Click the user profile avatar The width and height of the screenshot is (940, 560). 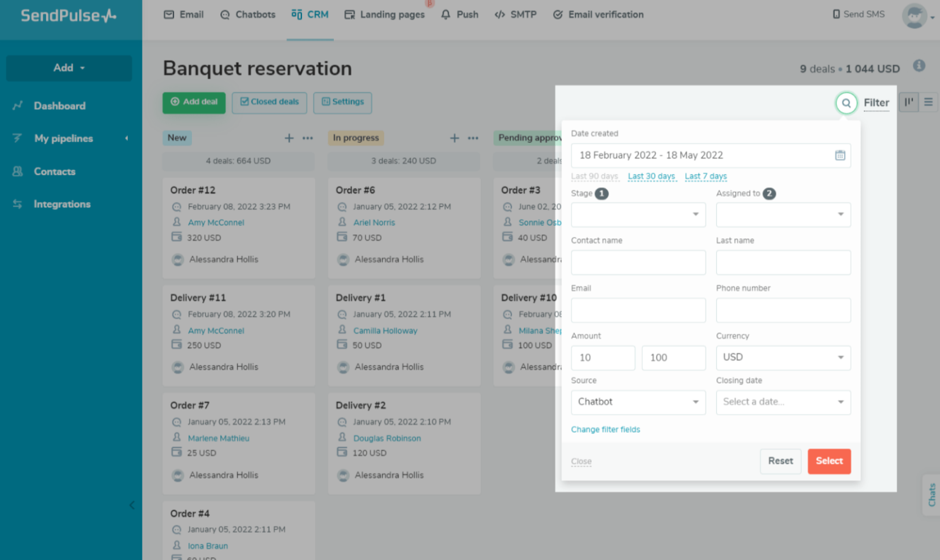[x=914, y=16]
